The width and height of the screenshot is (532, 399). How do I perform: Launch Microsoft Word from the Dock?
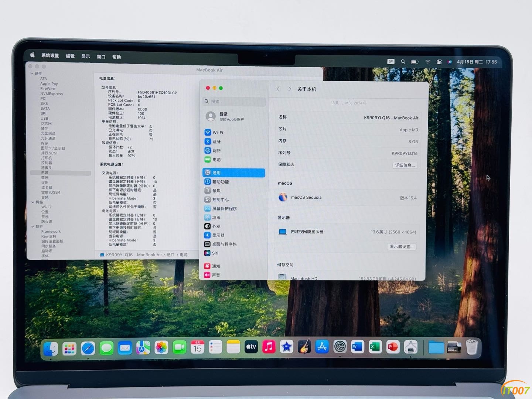tap(358, 347)
